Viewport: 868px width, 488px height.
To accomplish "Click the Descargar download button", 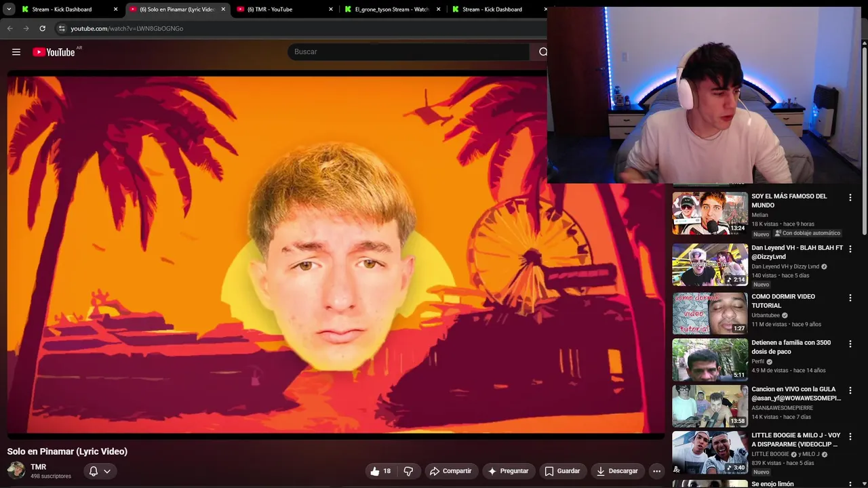I will coord(617,471).
